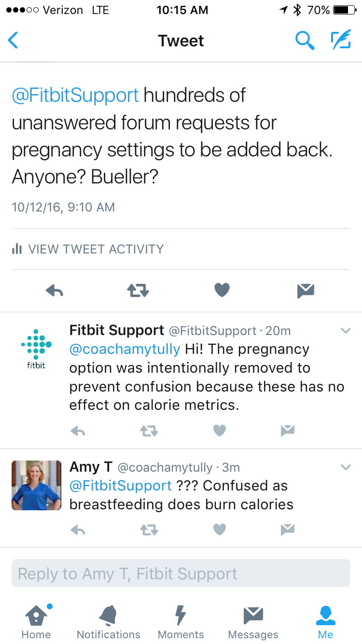Like the main tweet with heart
The image size is (362, 644).
click(x=222, y=290)
